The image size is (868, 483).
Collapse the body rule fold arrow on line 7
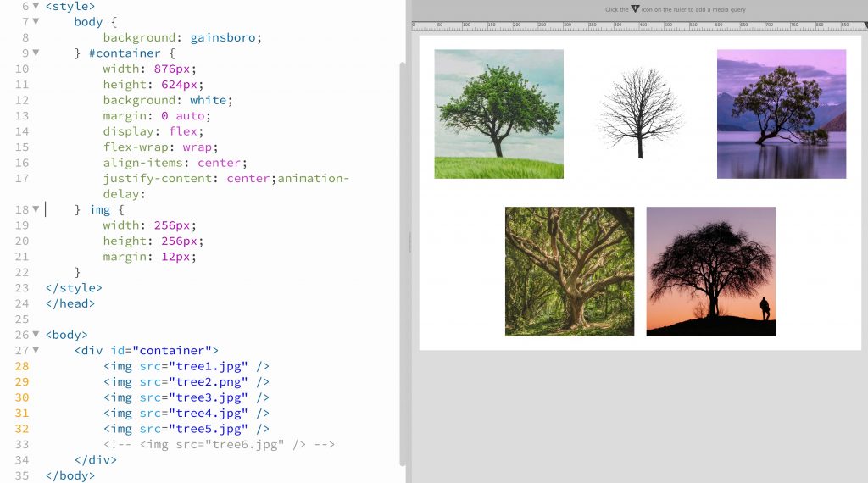click(36, 21)
